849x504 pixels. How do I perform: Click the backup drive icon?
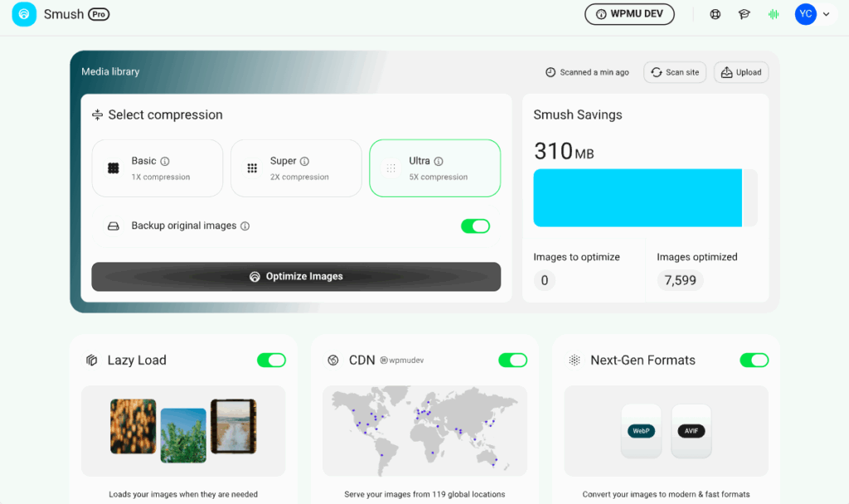point(113,226)
